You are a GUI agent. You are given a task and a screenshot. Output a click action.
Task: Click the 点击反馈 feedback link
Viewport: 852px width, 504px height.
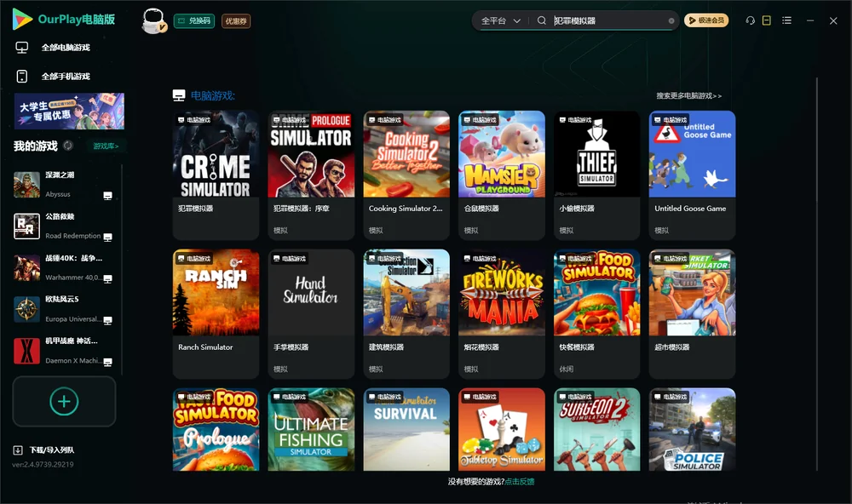coord(520,482)
